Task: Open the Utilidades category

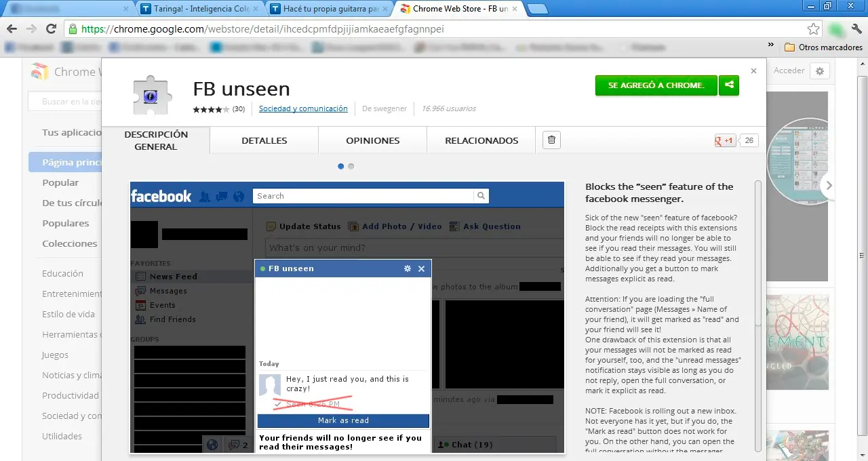Action: click(62, 436)
